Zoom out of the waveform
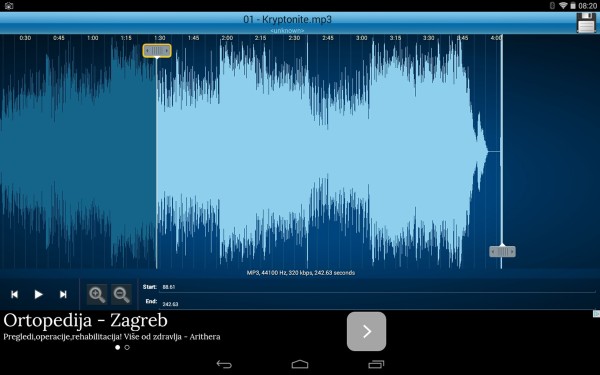 [x=121, y=295]
